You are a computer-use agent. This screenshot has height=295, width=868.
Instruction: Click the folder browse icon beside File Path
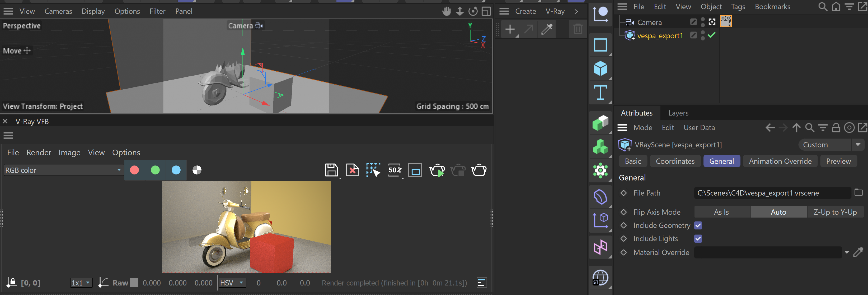[858, 192]
